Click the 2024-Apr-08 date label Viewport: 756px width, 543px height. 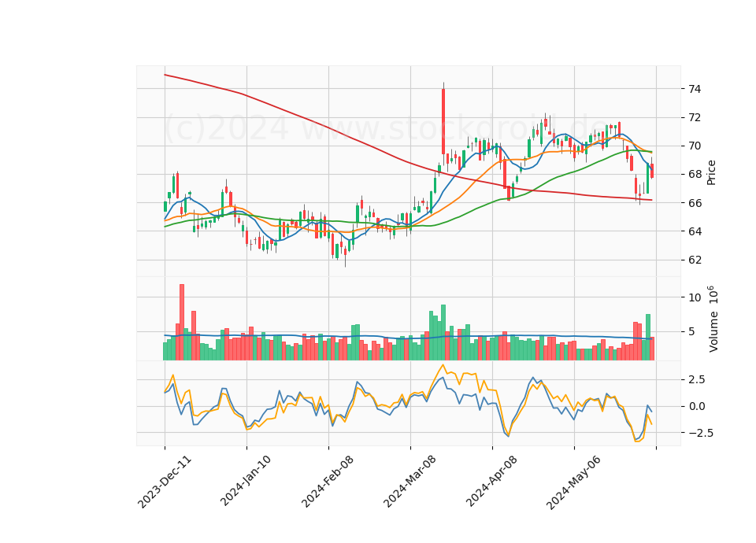click(491, 481)
